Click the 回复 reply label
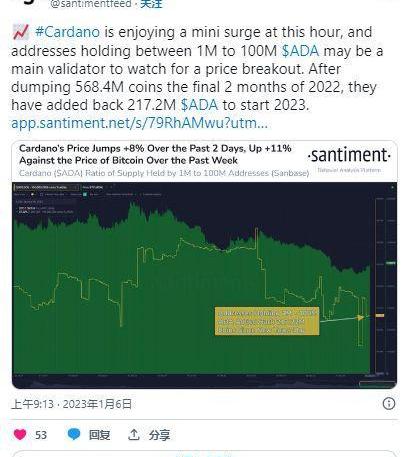This screenshot has width=407, height=457. pos(99,435)
